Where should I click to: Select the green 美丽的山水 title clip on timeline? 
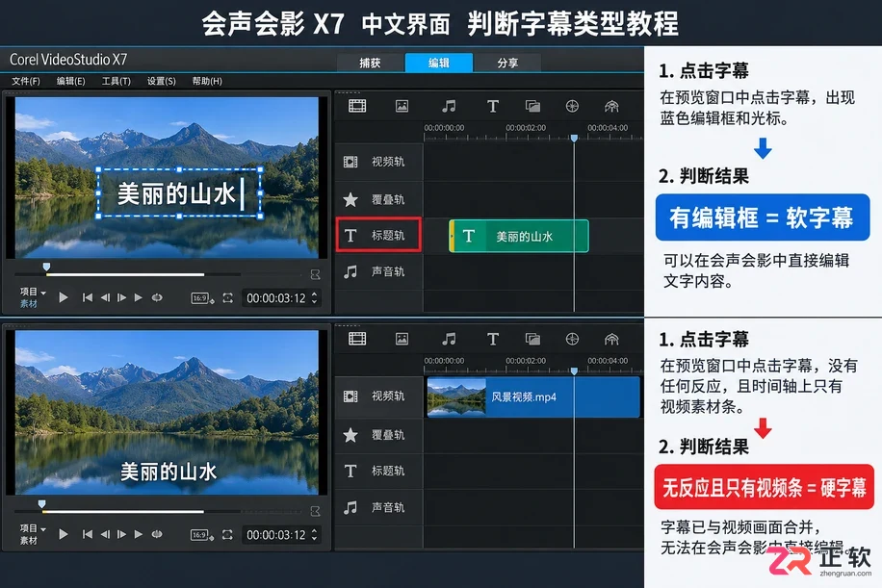(519, 236)
